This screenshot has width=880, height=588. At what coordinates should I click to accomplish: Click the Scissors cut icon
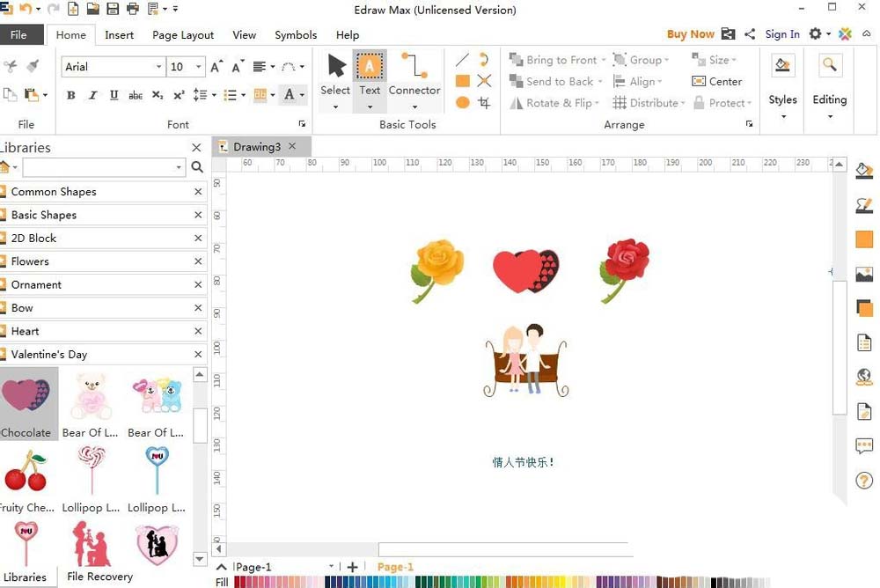(11, 65)
